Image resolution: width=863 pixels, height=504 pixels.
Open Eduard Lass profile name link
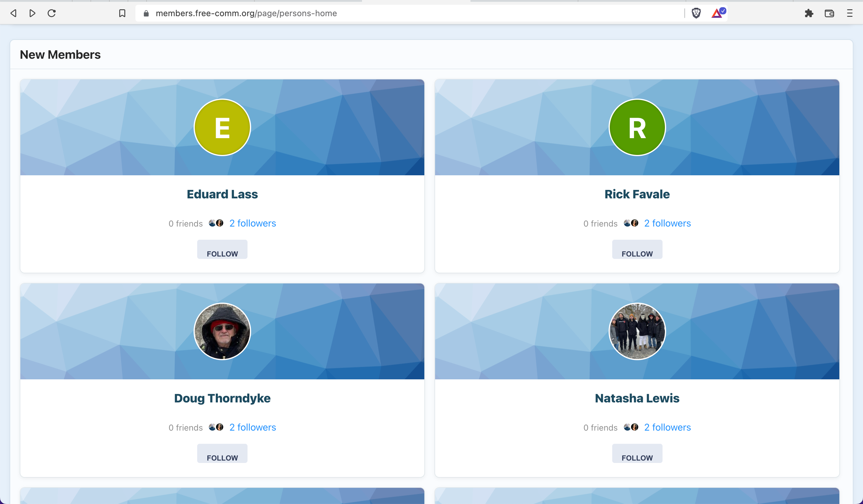222,194
